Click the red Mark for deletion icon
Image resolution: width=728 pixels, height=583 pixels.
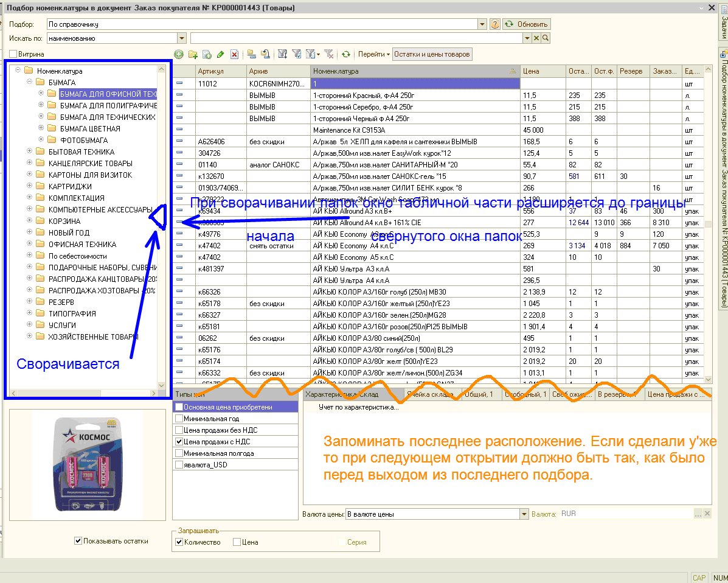234,54
